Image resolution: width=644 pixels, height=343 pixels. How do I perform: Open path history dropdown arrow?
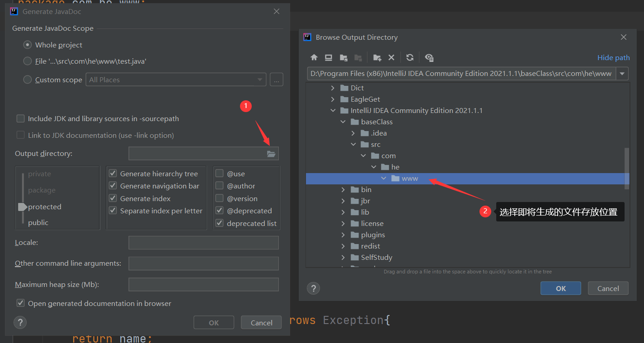(x=623, y=74)
